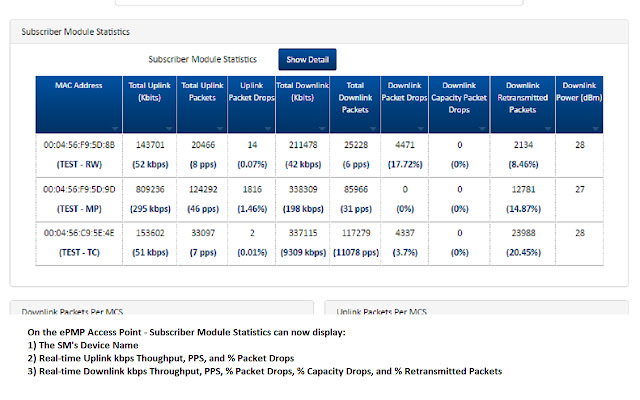Select device name (TEST - MP)
This screenshot has width=640, height=400.
tap(79, 209)
